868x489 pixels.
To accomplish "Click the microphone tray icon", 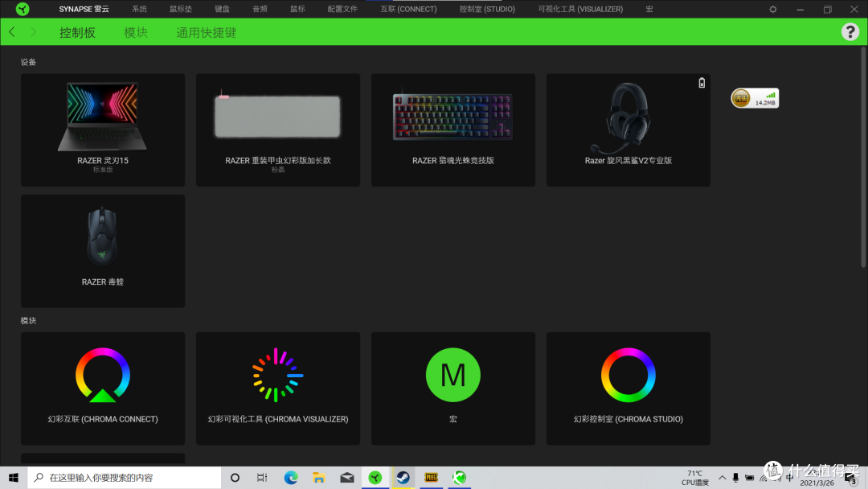I will [735, 478].
